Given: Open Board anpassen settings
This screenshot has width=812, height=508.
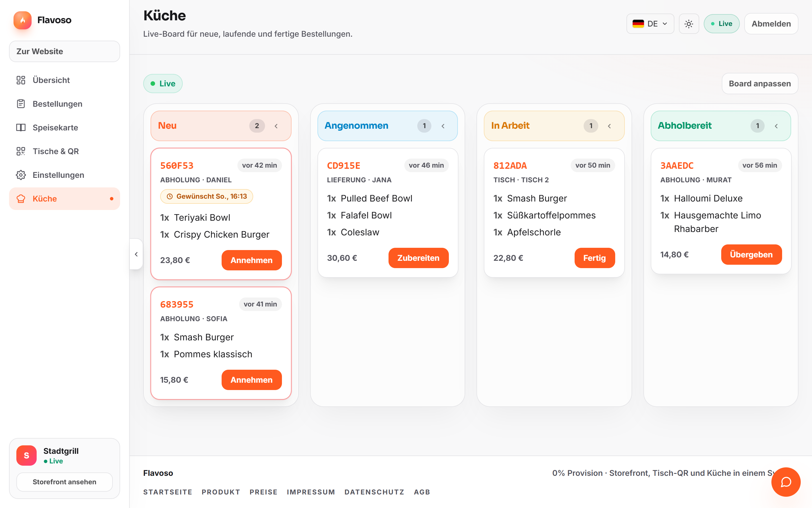Looking at the screenshot, I should (760, 84).
